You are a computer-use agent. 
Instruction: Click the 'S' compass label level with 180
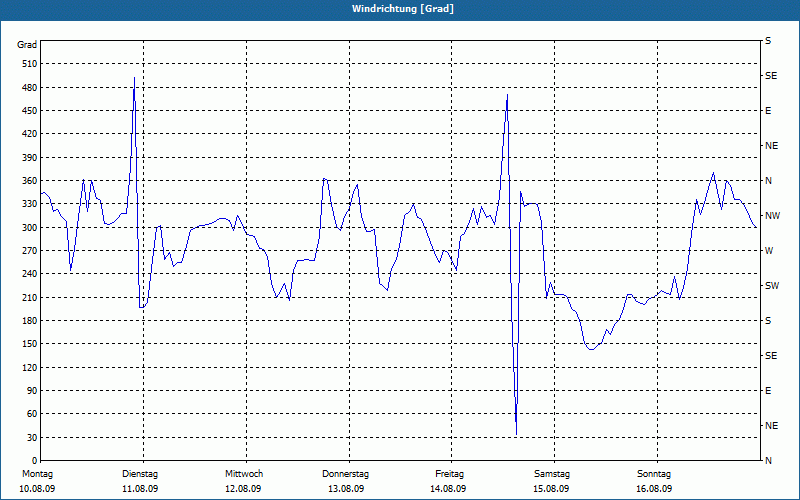768,321
